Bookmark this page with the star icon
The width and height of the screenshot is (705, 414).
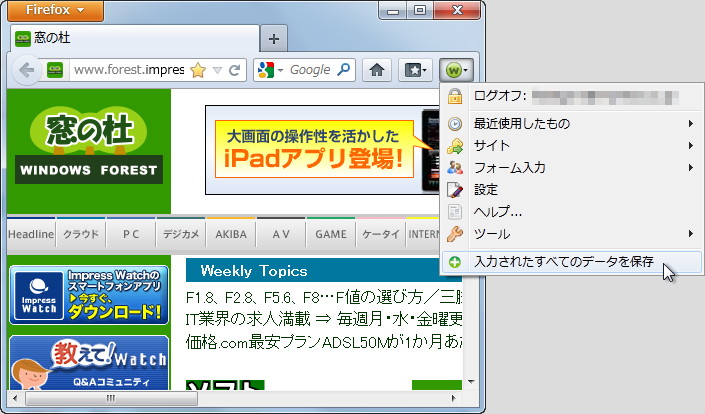[x=198, y=70]
